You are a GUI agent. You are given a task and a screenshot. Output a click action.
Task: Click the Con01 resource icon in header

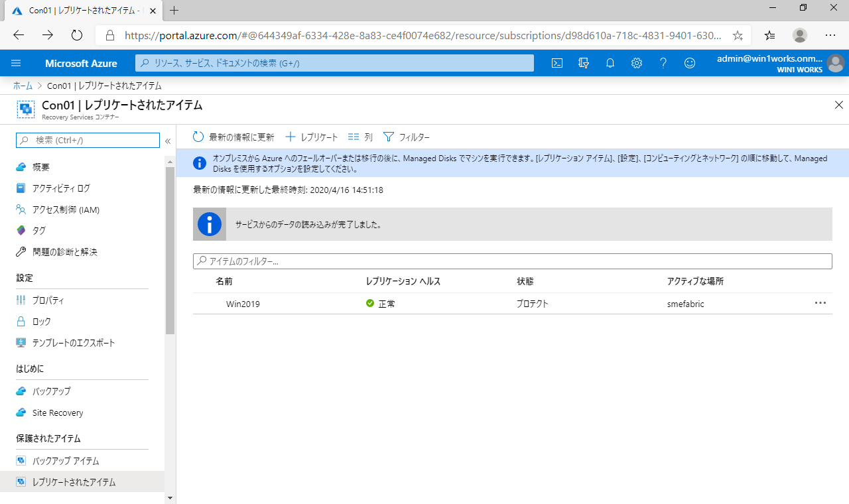pos(25,109)
